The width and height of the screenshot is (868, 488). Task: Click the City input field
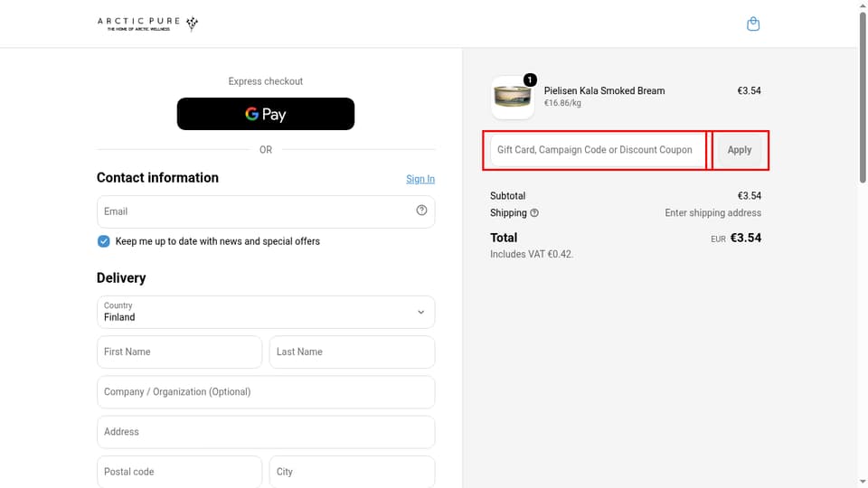coord(352,472)
